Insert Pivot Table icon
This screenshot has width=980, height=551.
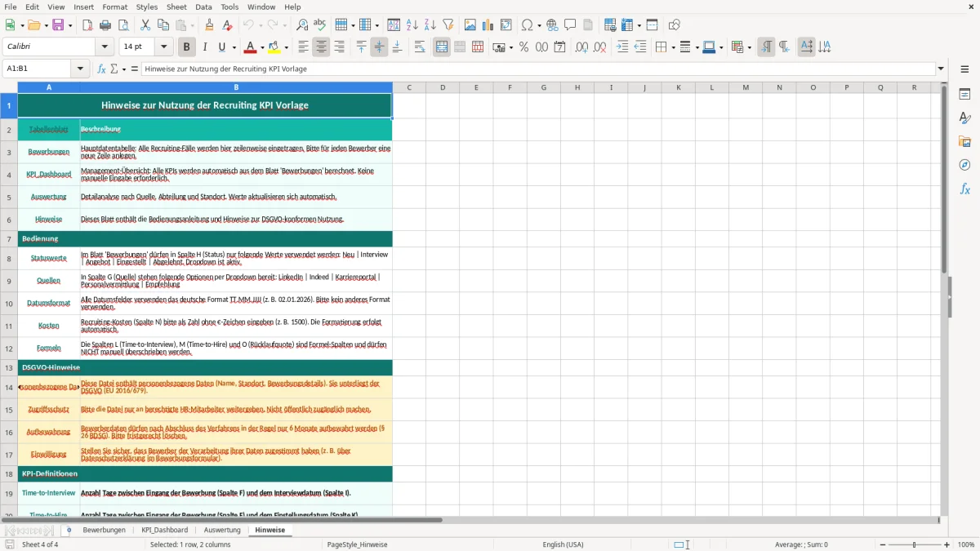[x=506, y=25]
